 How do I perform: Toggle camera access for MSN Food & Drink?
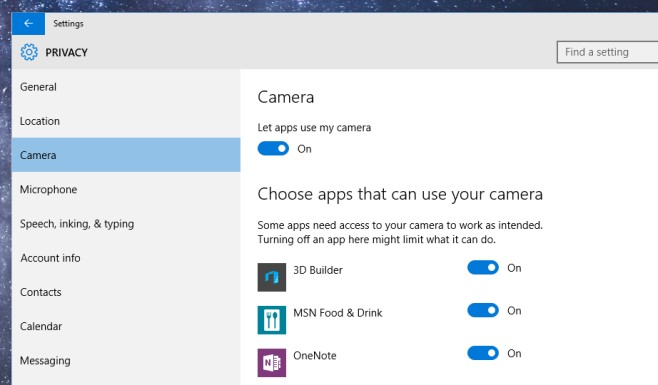click(x=483, y=310)
